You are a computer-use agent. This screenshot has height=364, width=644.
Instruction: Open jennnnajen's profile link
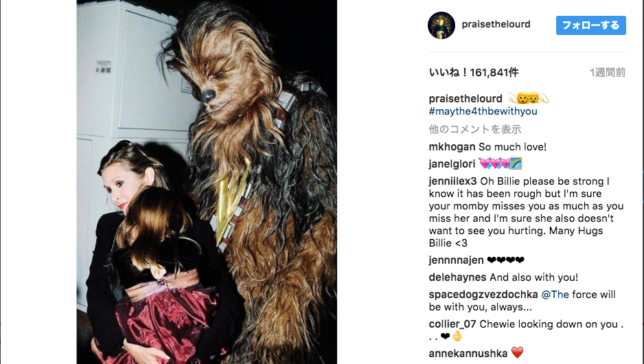tap(456, 260)
